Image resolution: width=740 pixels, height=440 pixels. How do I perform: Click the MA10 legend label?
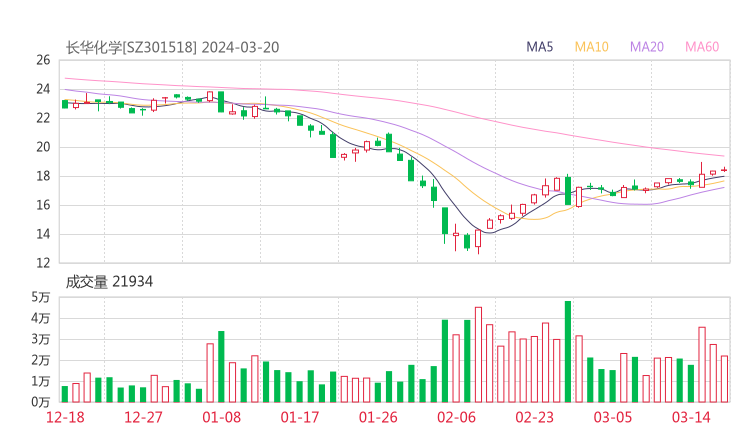591,47
